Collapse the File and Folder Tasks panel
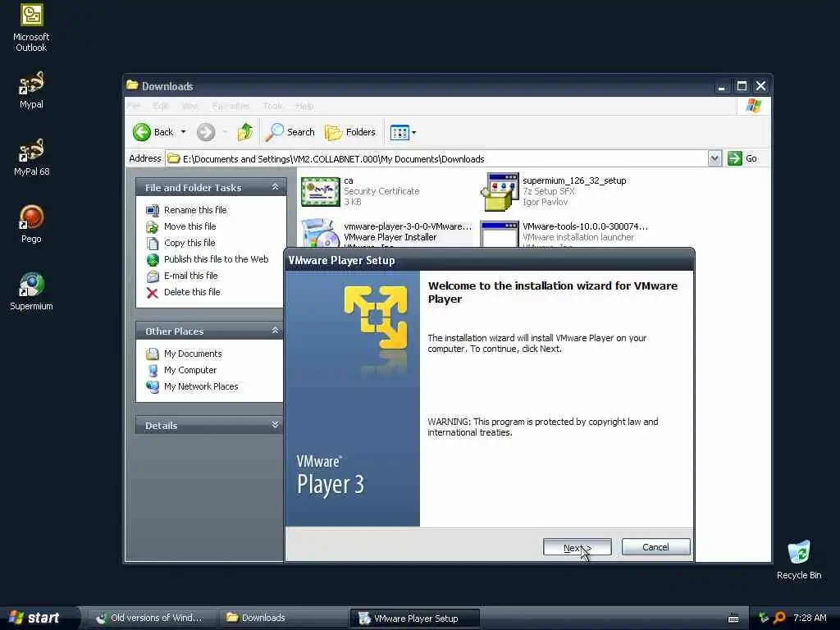Viewport: 840px width, 630px height. 275,187
